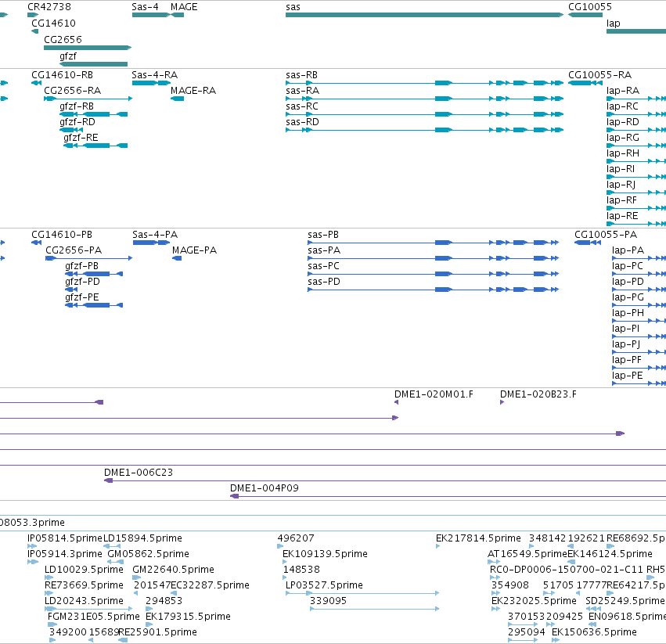666x644 pixels.
Task: Click the gfzf gene label
Action: tap(68, 56)
